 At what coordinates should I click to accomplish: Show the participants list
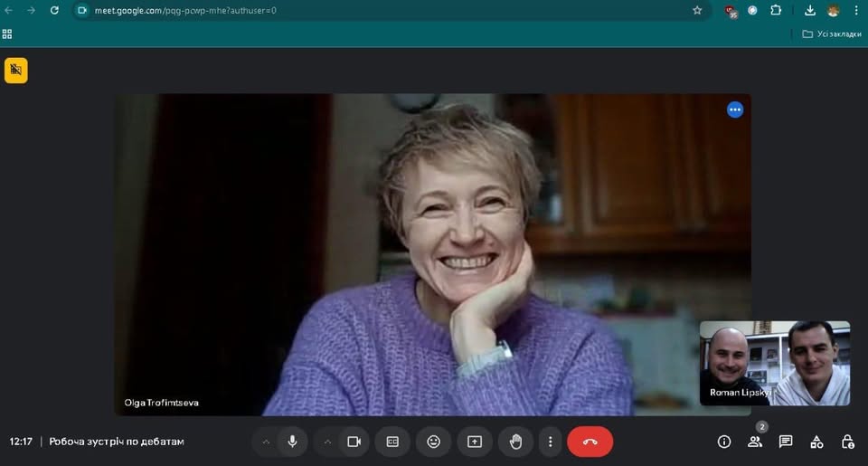click(x=755, y=442)
